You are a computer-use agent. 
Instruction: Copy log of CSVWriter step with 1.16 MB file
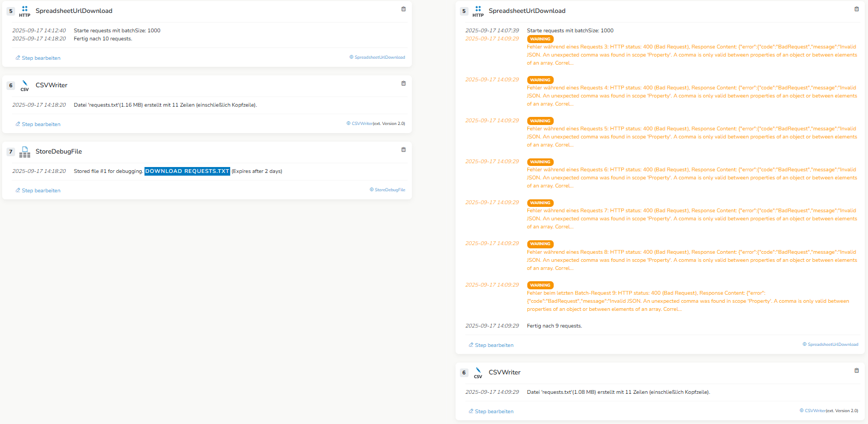click(x=403, y=84)
